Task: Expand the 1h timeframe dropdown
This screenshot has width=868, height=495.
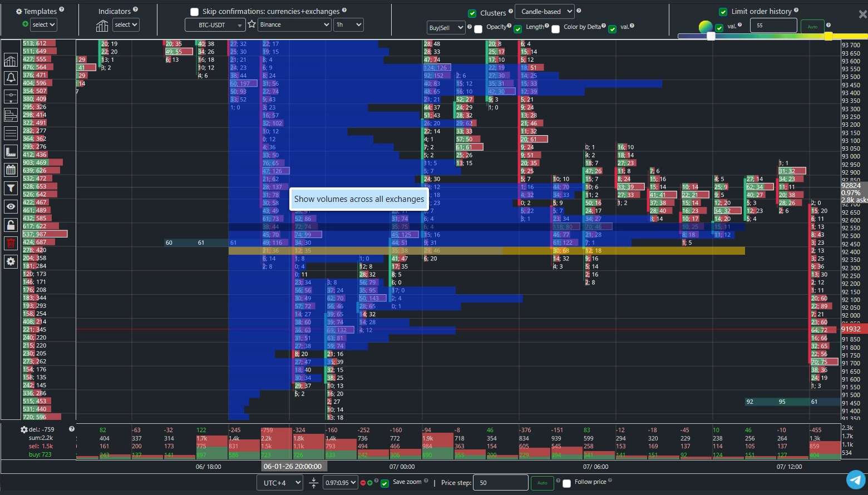Action: point(348,24)
